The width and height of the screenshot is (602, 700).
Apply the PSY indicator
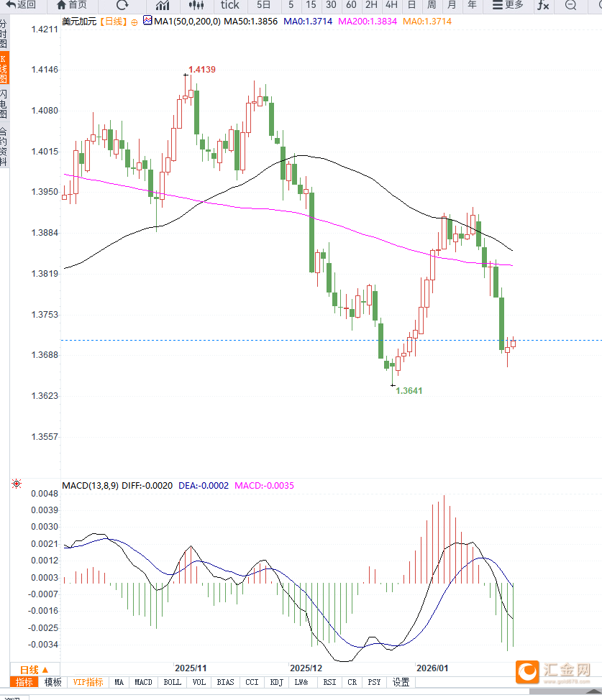click(374, 682)
